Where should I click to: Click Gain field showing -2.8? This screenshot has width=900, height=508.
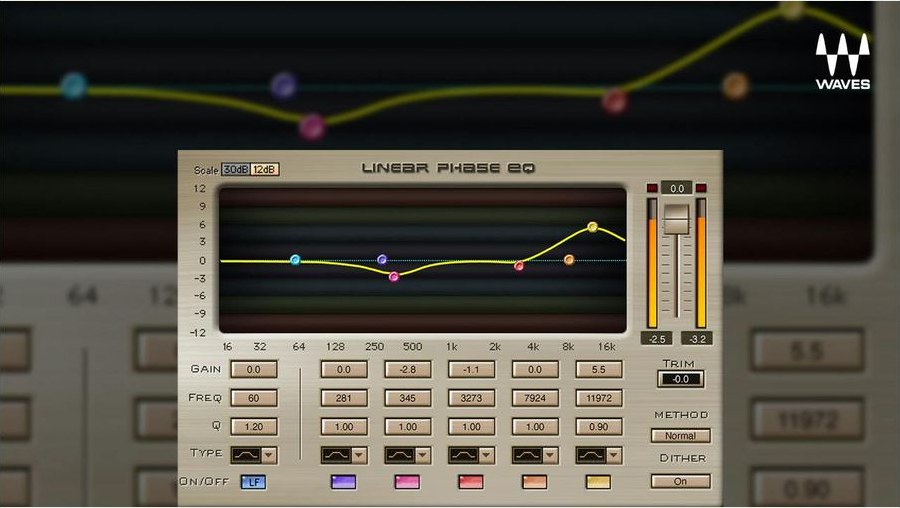[x=408, y=370]
